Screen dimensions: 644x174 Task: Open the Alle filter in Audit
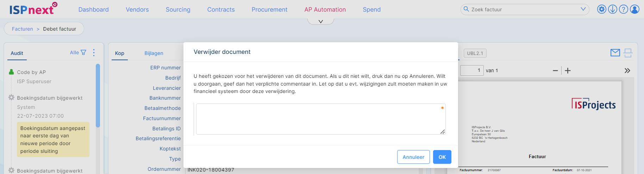pyautogui.click(x=78, y=52)
